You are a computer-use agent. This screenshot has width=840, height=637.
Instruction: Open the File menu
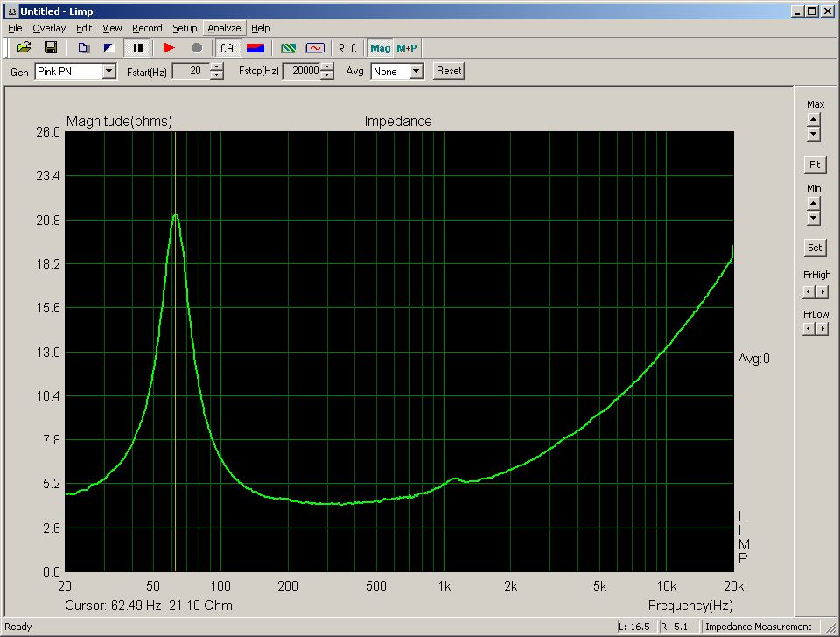[15, 28]
